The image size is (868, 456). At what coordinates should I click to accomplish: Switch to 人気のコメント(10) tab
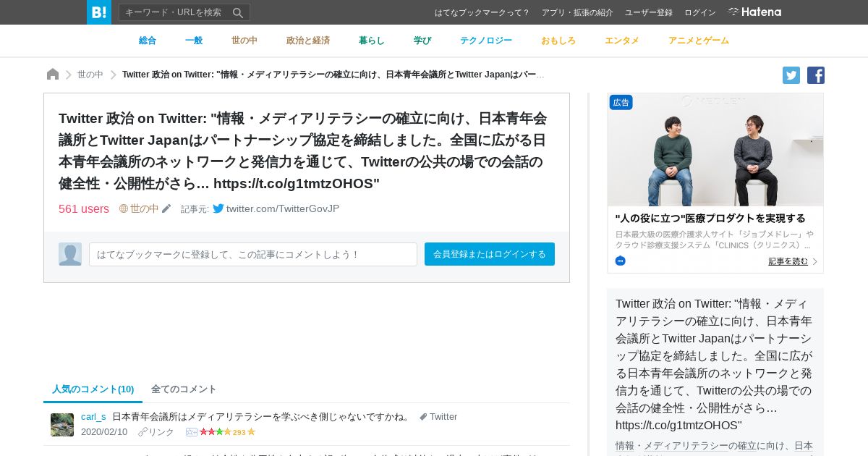93,389
